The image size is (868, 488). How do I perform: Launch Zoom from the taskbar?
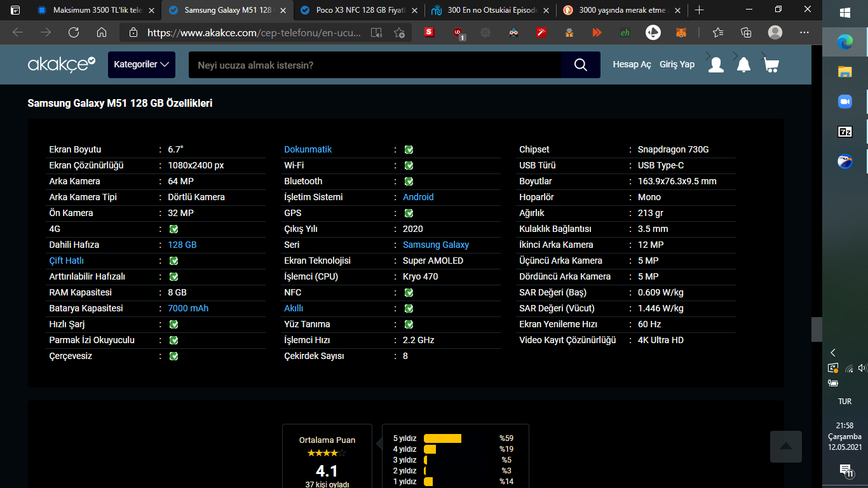(845, 102)
